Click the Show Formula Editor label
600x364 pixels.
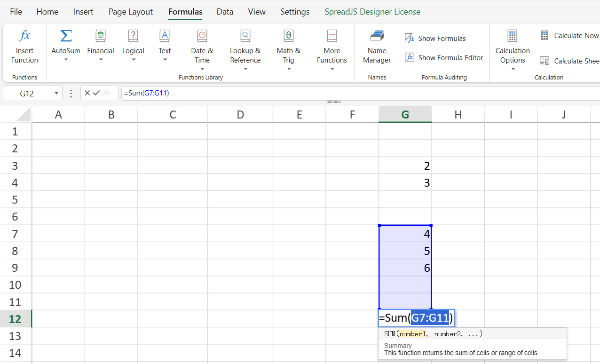coord(450,58)
